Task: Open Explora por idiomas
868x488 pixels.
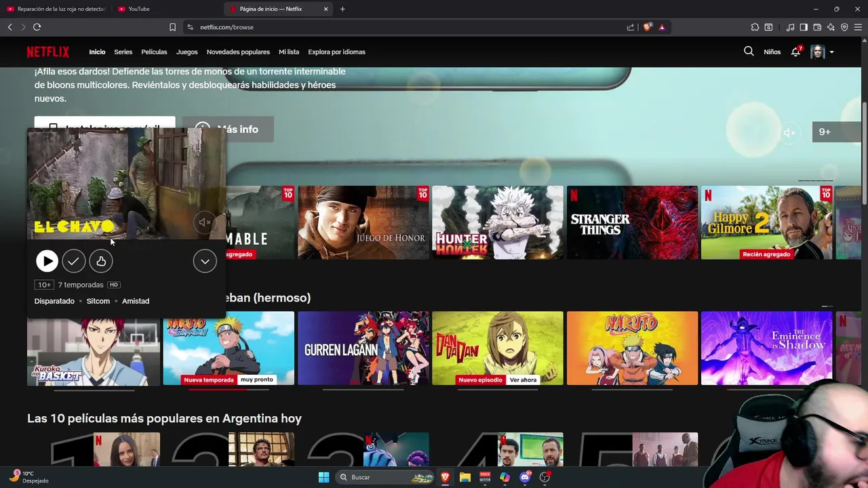Action: point(336,52)
